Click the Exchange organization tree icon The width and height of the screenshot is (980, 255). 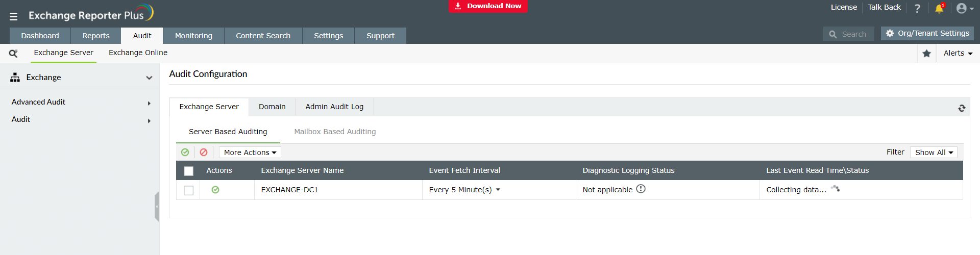pos(15,78)
